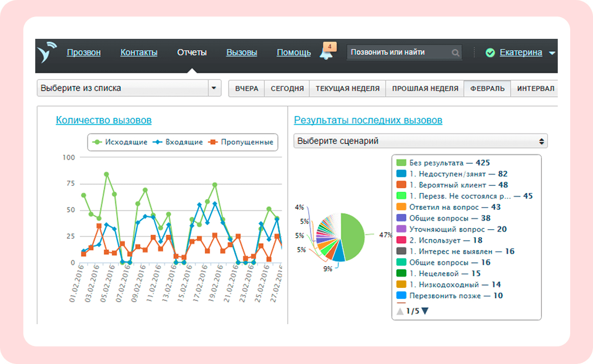
Task: Open the Прозвон menu item
Action: click(83, 52)
